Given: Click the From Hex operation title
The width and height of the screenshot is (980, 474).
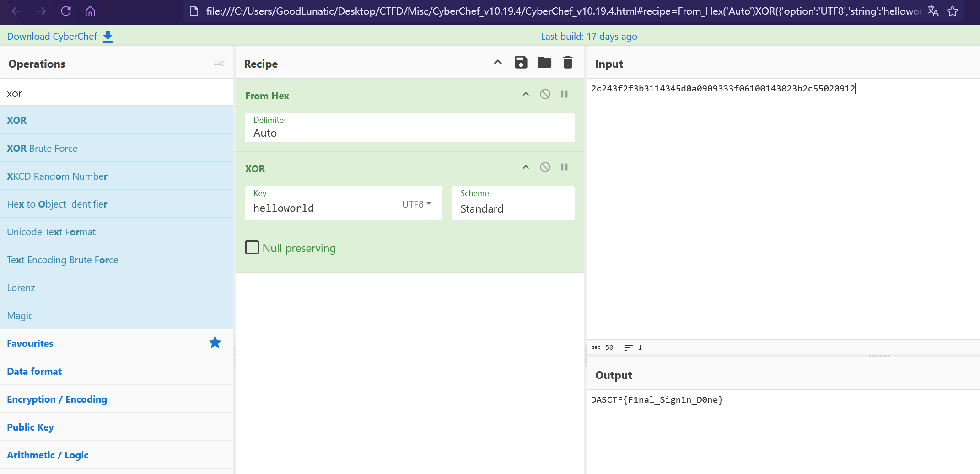Looking at the screenshot, I should 267,96.
